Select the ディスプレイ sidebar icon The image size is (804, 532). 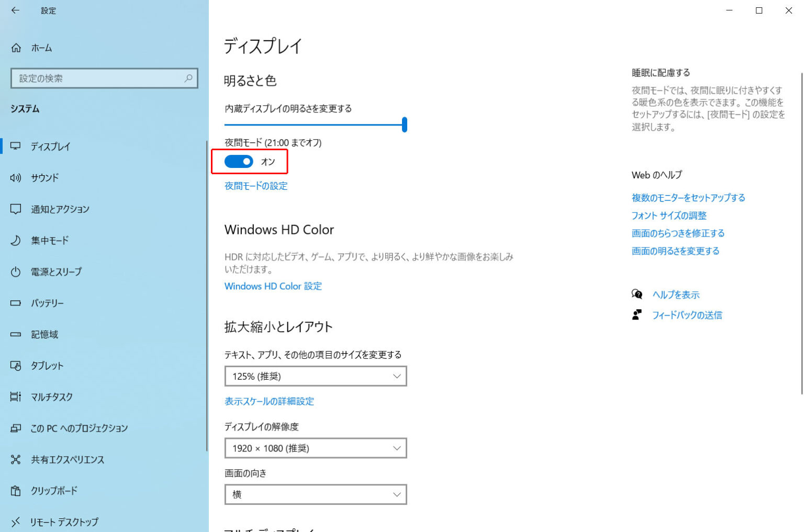pyautogui.click(x=16, y=147)
